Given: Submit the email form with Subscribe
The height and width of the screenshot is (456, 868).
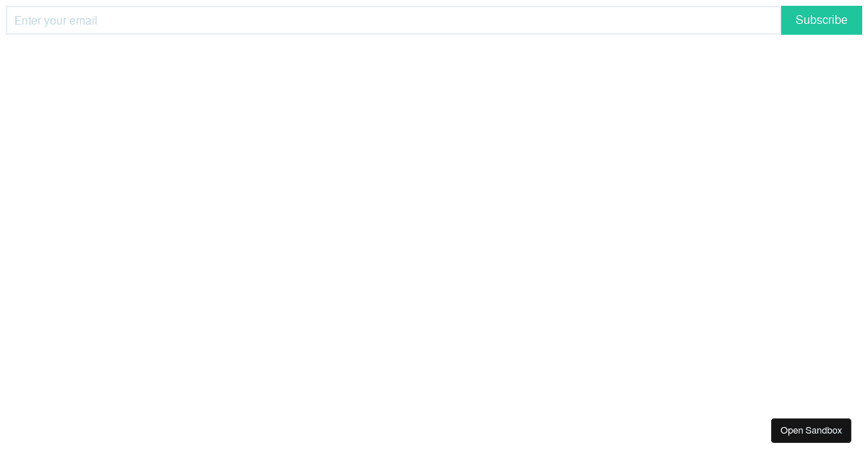Looking at the screenshot, I should (x=821, y=20).
